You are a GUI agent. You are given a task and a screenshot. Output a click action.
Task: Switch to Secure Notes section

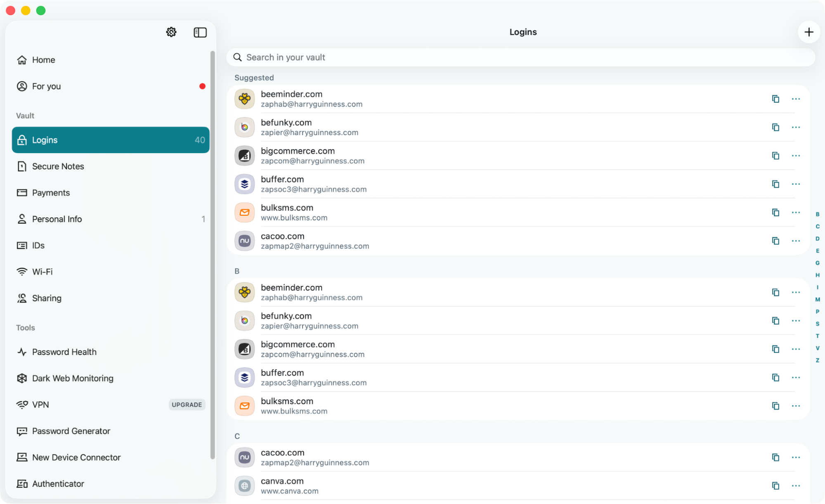[x=58, y=166]
